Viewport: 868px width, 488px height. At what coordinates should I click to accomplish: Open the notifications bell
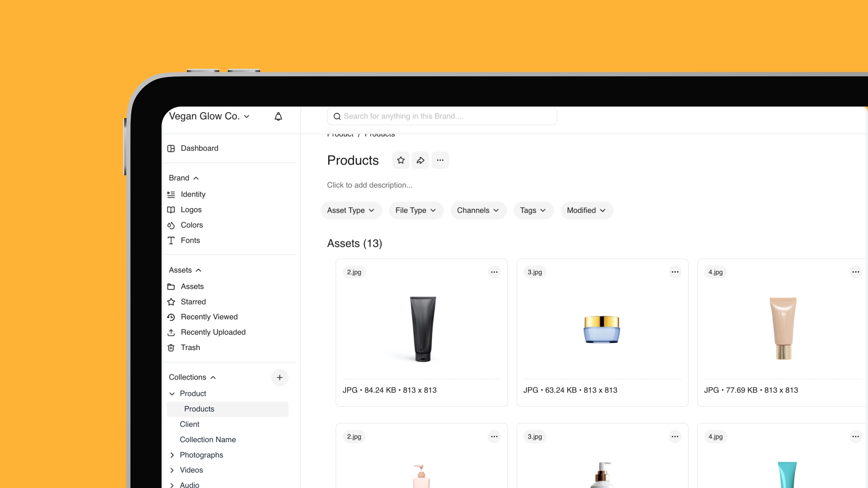click(278, 117)
